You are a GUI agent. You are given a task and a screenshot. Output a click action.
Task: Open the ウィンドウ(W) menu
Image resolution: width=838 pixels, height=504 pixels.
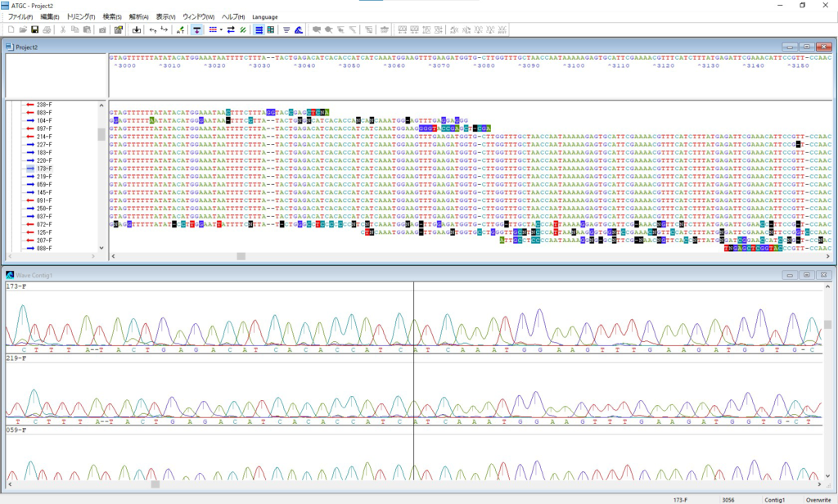198,17
